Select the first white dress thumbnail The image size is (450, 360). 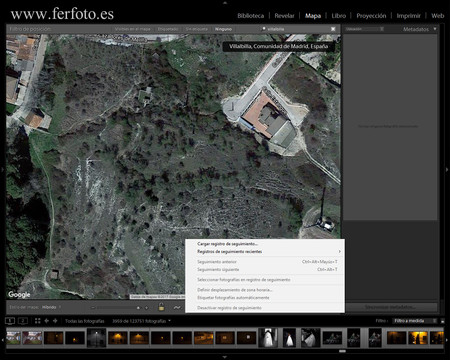(x=268, y=338)
